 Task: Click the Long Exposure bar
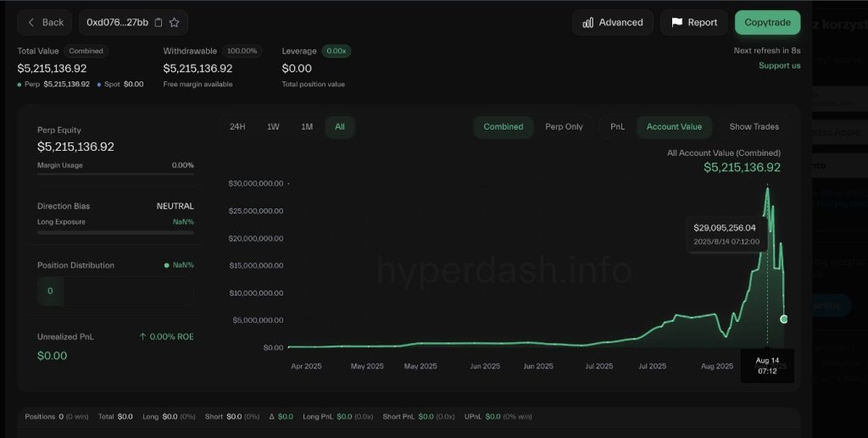click(115, 232)
